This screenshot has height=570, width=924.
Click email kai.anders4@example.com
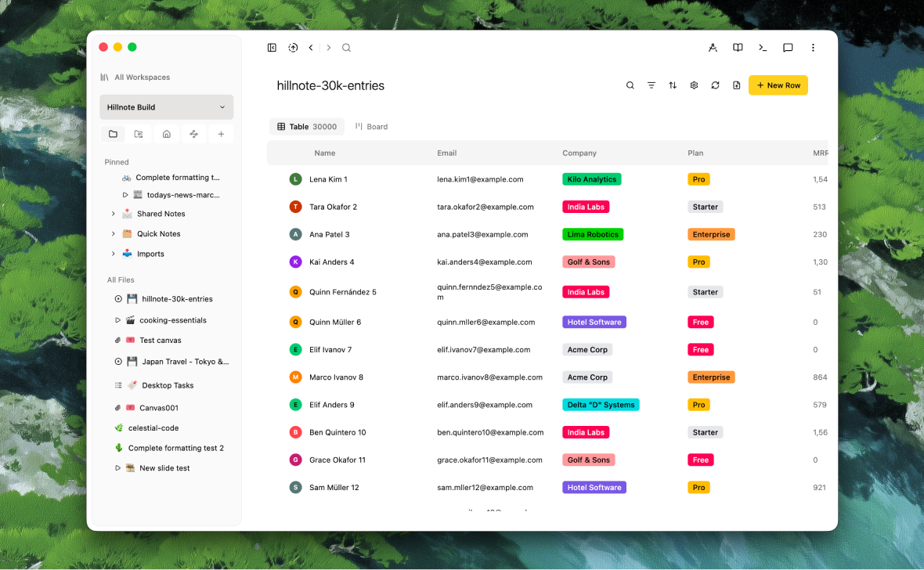(x=485, y=262)
